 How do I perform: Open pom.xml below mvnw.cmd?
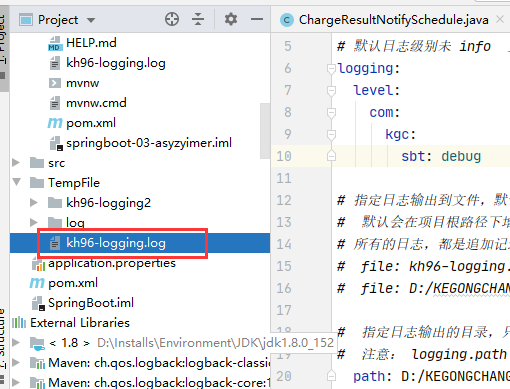coord(91,123)
